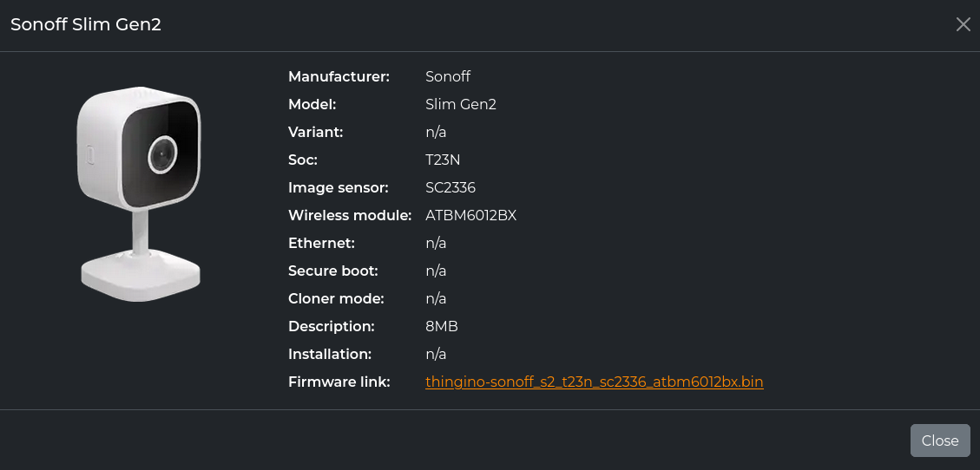Click the Sonoff Slim Gen2 dialog title
Viewport: 980px width, 470px height.
(86, 25)
